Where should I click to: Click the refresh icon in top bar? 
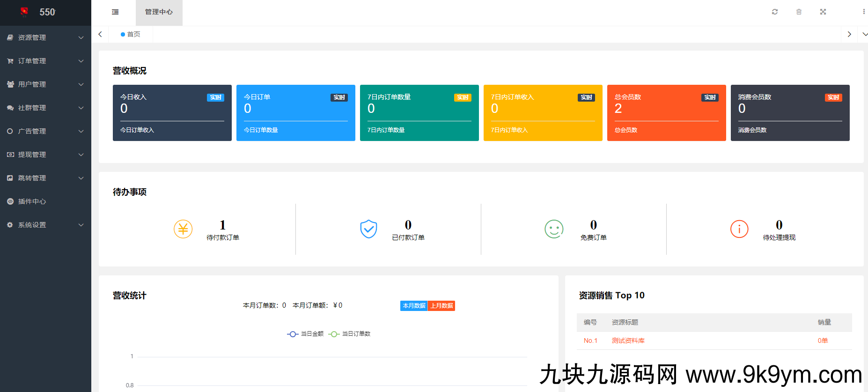[775, 12]
